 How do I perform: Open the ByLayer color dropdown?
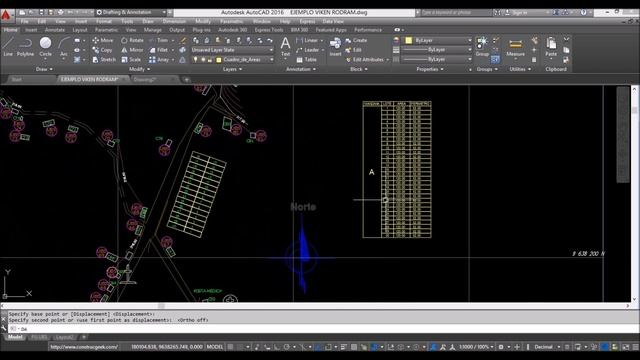438,40
